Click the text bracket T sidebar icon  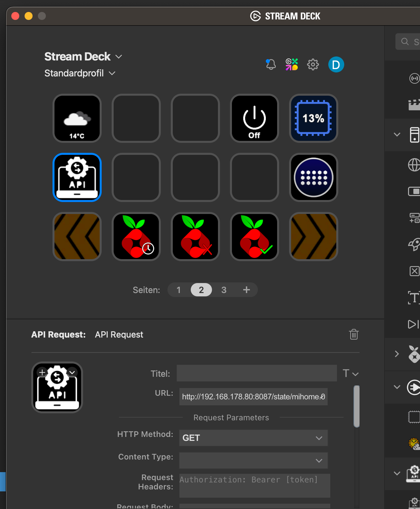414,298
